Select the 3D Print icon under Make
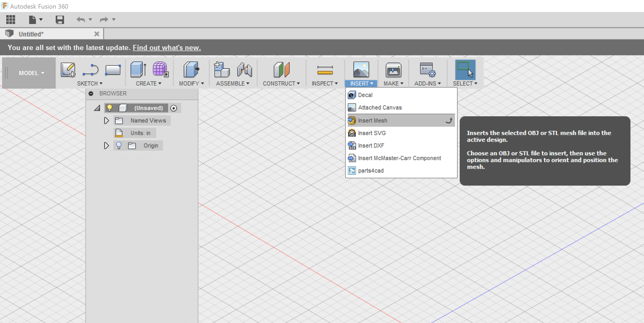 (393, 70)
